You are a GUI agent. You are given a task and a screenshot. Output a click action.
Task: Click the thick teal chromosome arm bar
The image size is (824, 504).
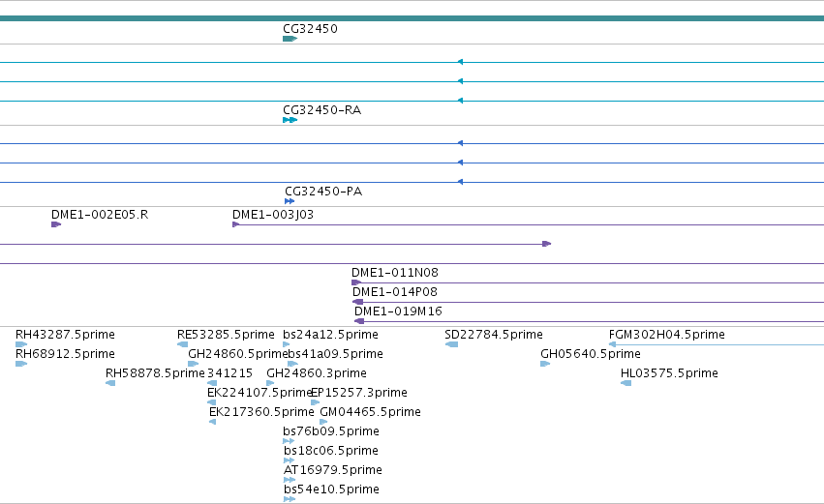pyautogui.click(x=412, y=19)
